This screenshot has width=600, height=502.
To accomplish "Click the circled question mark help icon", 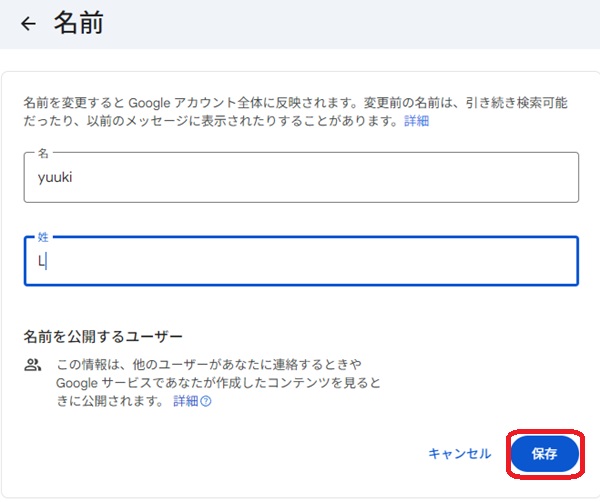I will tap(206, 402).
